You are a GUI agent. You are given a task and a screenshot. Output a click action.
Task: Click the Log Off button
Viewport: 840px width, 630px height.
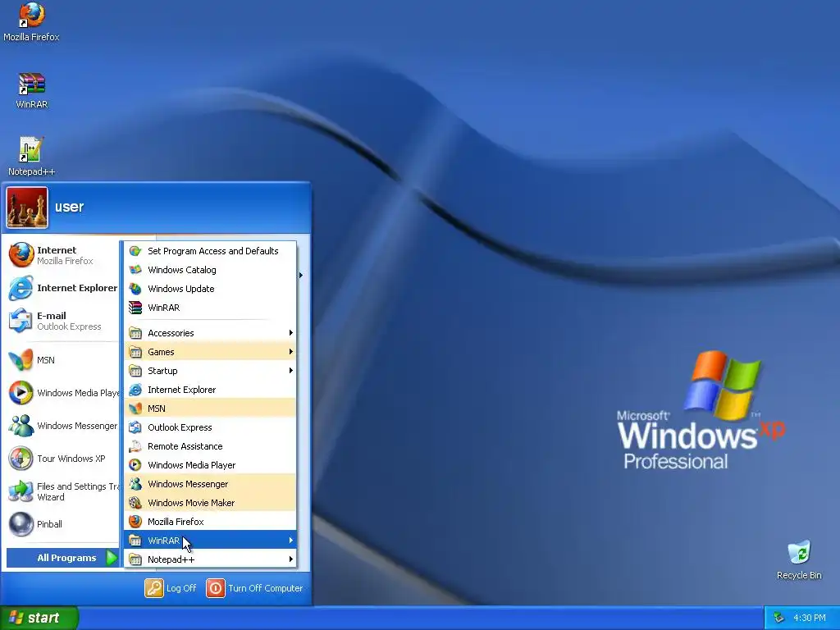pos(171,587)
